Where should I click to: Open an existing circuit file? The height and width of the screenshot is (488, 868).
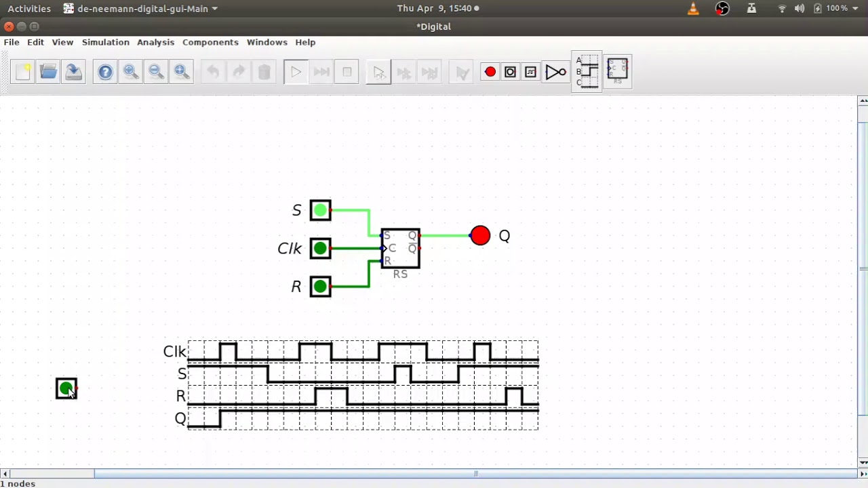pyautogui.click(x=48, y=72)
